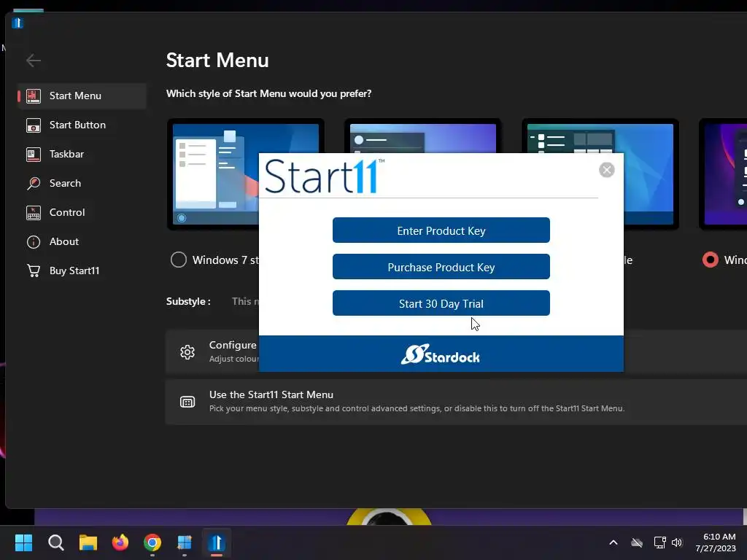Click the Start11 title bar app icon
This screenshot has width=747, height=560.
tap(18, 23)
